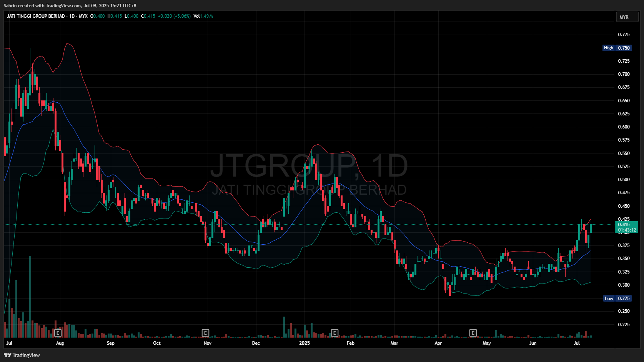The image size is (644, 362).
Task: Click the JATI TINGGI GROUP BERHAD symbol title
Action: click(x=36, y=16)
